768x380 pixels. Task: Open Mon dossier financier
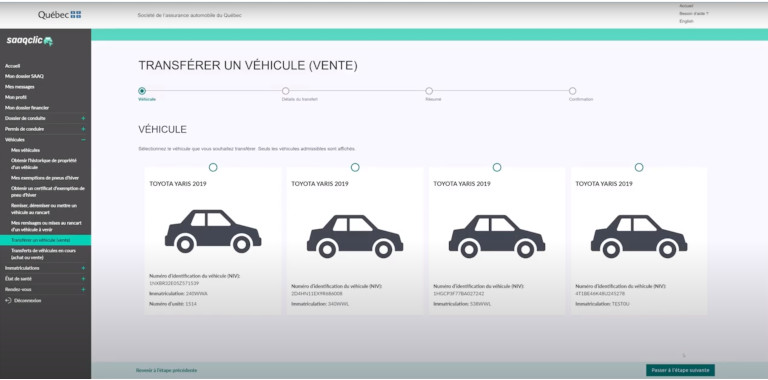coord(27,108)
